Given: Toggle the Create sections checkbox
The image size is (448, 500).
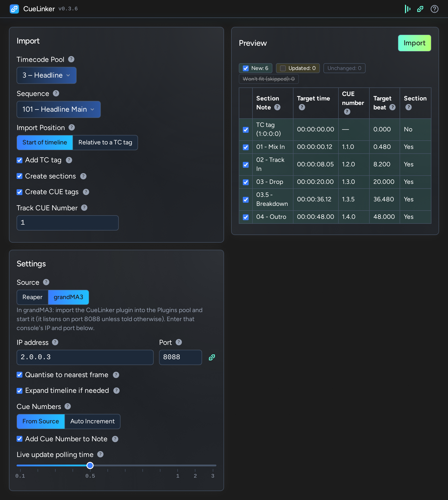Looking at the screenshot, I should pos(19,176).
